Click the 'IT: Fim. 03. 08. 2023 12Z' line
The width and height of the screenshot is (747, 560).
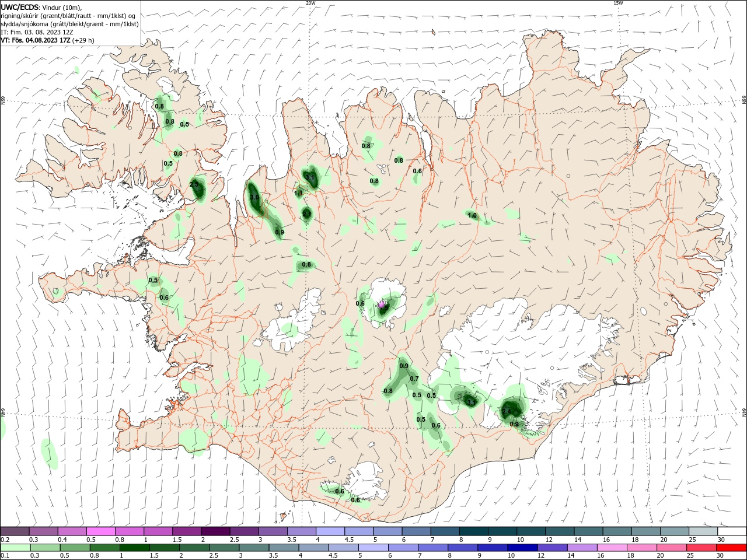(37, 32)
